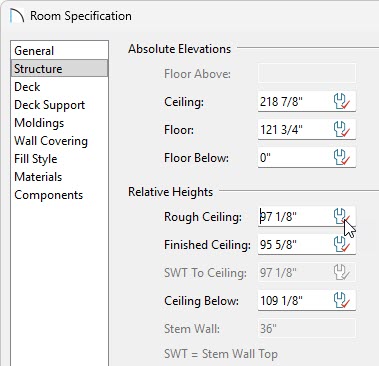Viewport: 379px width, 366px height.
Task: Toggle the default wrench icon for Finished Ceiling
Action: click(342, 245)
